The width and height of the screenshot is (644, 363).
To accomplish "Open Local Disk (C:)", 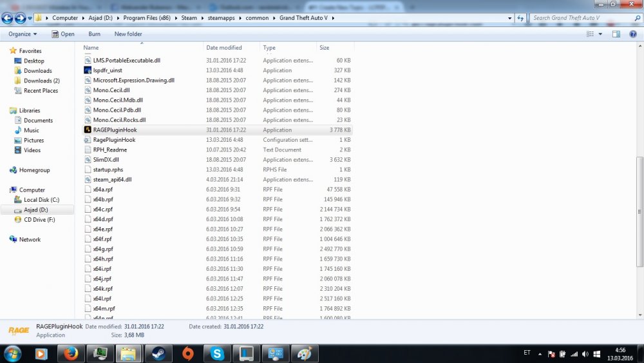I will [41, 200].
